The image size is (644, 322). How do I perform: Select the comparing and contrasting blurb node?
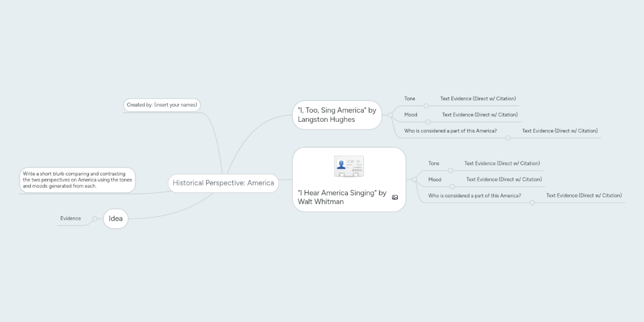click(78, 180)
